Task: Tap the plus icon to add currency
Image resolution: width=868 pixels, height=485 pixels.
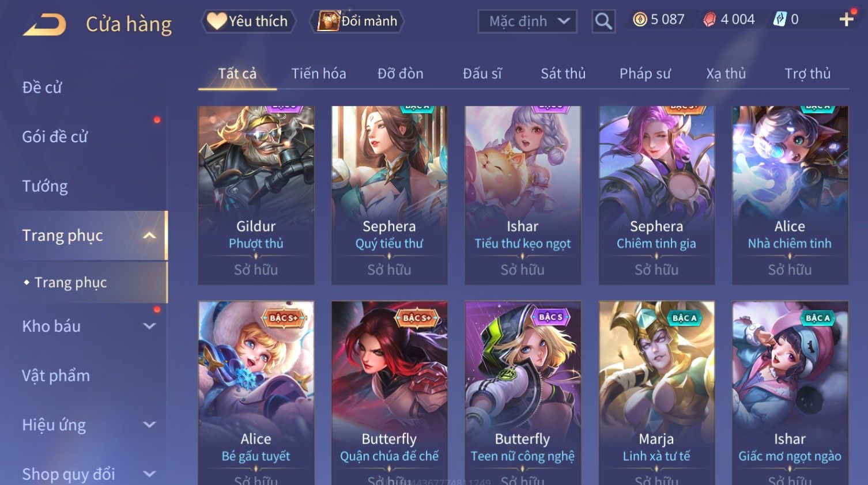Action: point(846,20)
